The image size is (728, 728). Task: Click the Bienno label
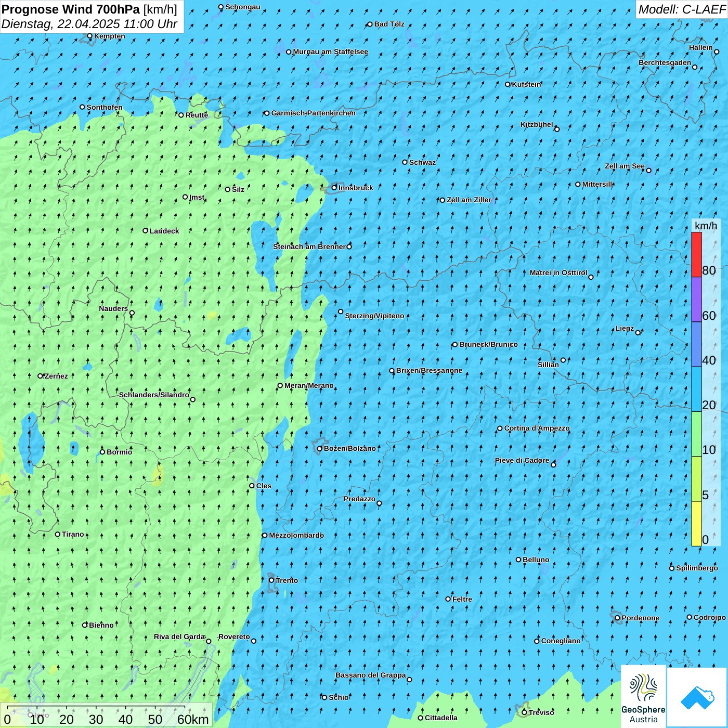click(101, 625)
